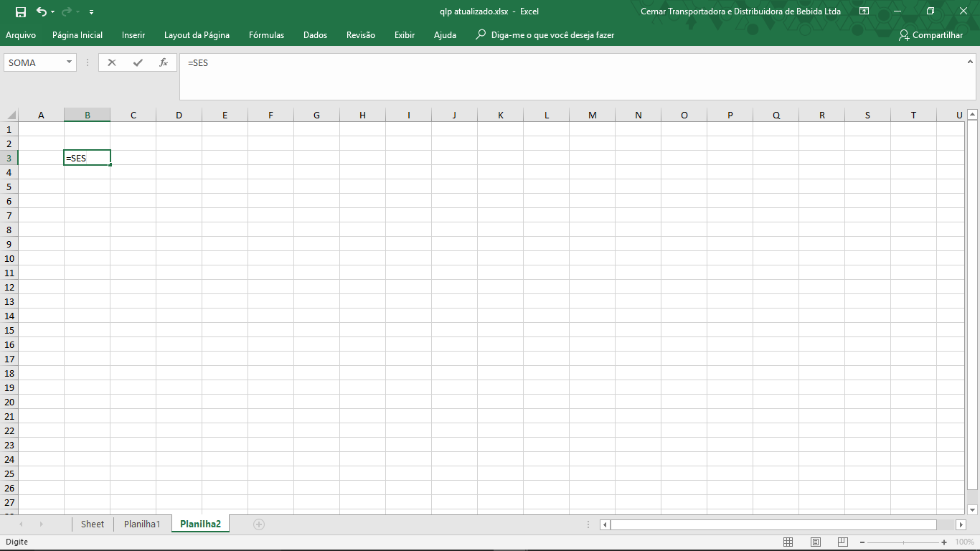
Task: Select row 3 header
Action: [9, 158]
